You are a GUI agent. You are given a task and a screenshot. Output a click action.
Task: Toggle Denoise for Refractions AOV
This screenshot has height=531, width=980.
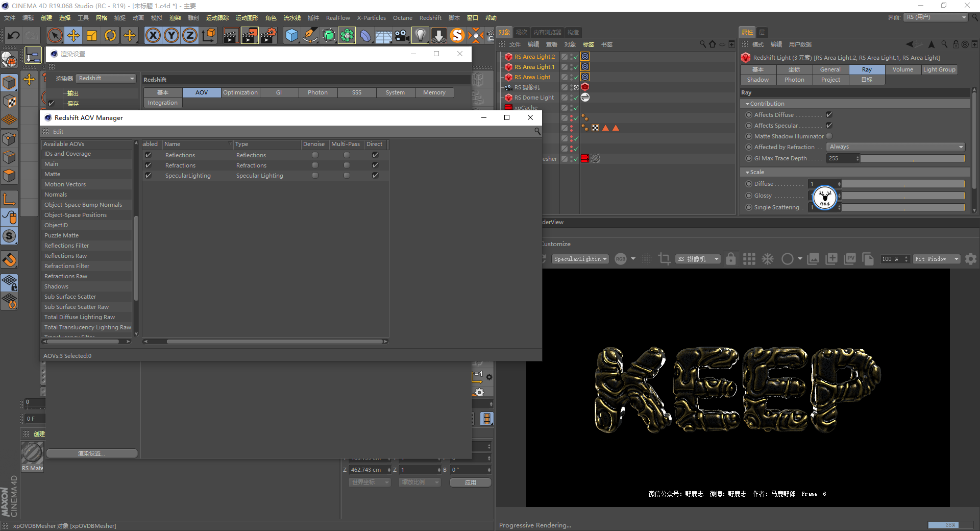315,165
